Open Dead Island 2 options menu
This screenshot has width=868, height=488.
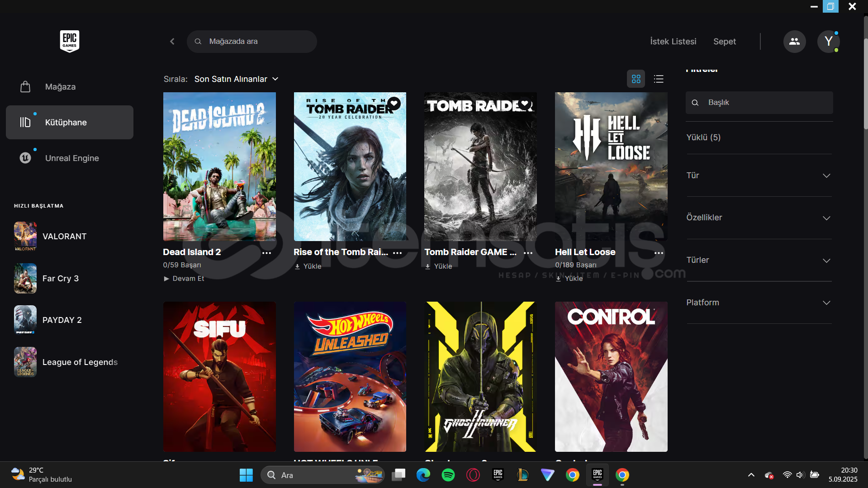pos(267,253)
